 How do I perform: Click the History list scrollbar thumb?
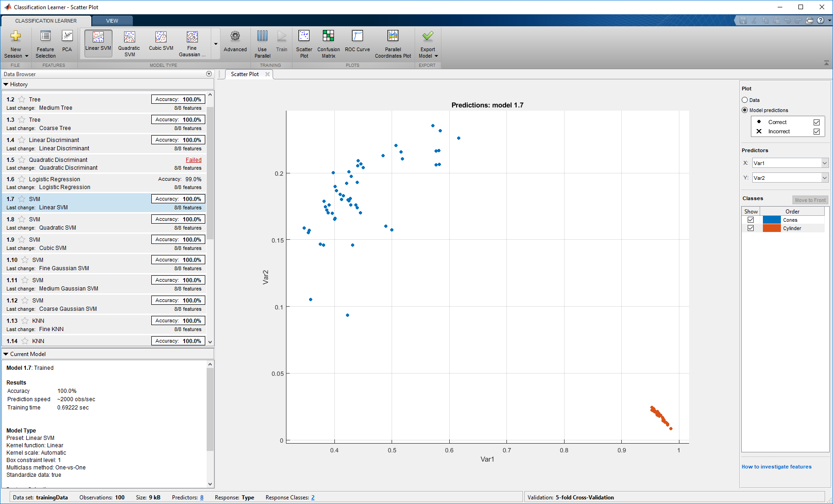tap(210, 173)
